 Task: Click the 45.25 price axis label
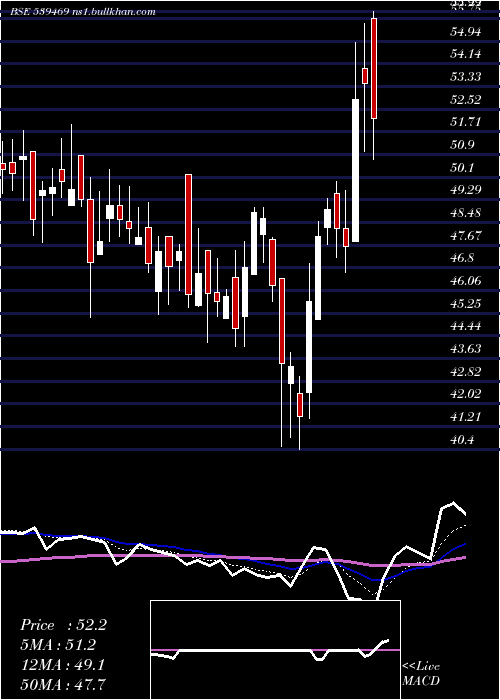pos(466,304)
